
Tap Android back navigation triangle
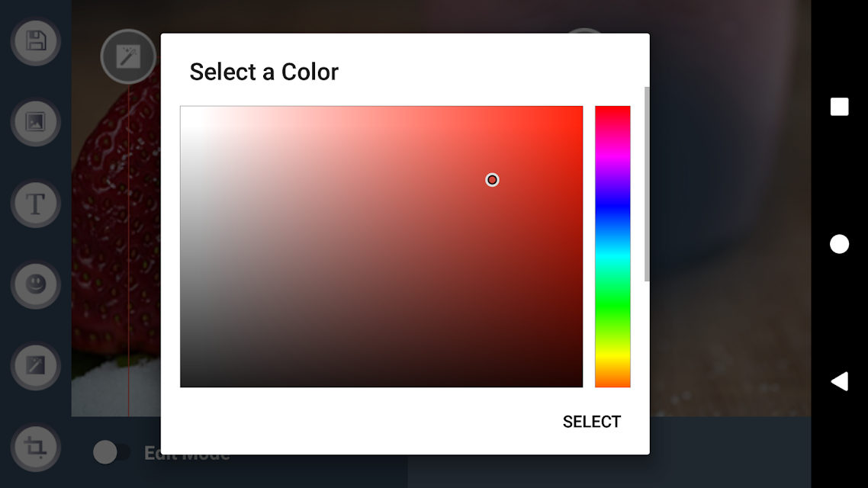(839, 381)
